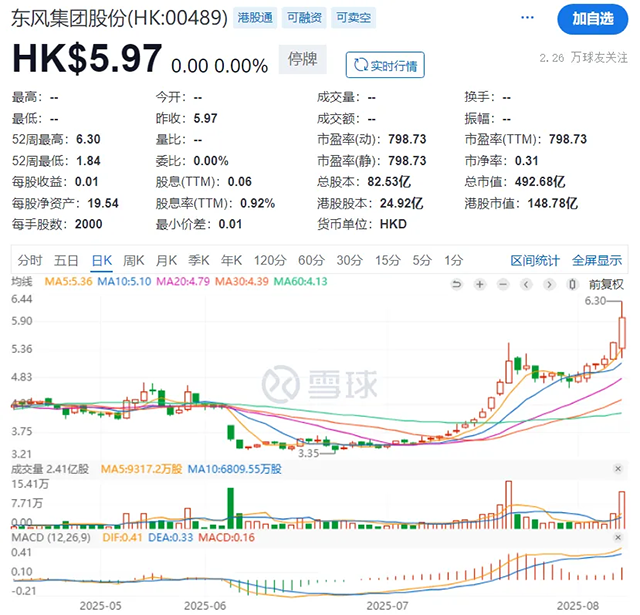
Task: Click the MA10:5.10 moving average label
Action: [124, 282]
